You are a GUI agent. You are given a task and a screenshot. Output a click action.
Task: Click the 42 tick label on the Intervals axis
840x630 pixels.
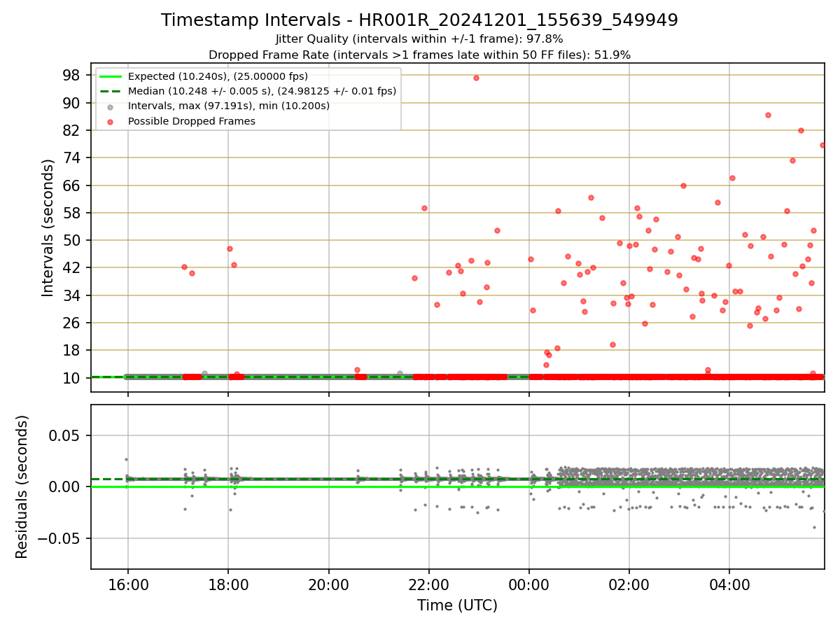[x=73, y=267]
